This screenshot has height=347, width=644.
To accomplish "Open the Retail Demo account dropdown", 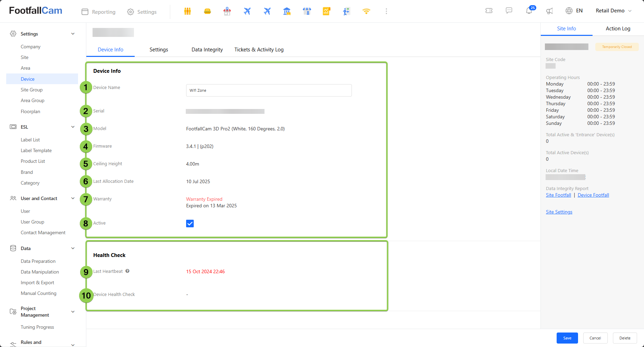I will click(613, 11).
